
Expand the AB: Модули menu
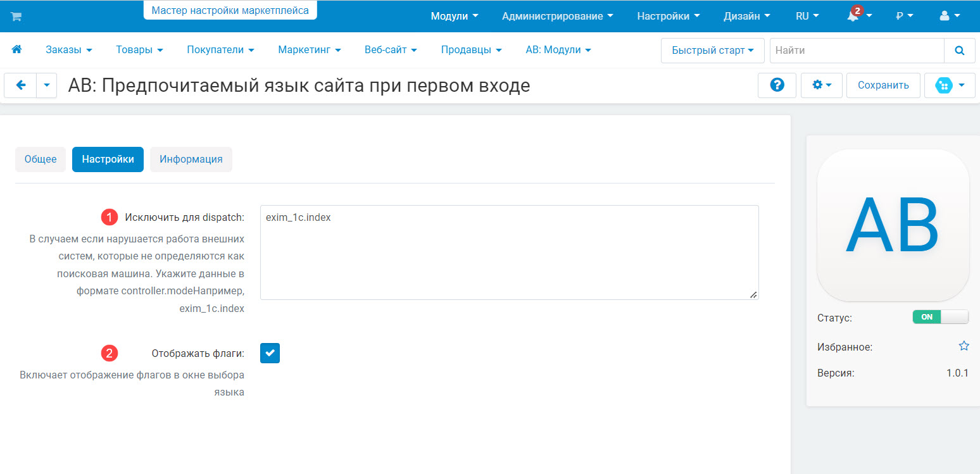[558, 49]
